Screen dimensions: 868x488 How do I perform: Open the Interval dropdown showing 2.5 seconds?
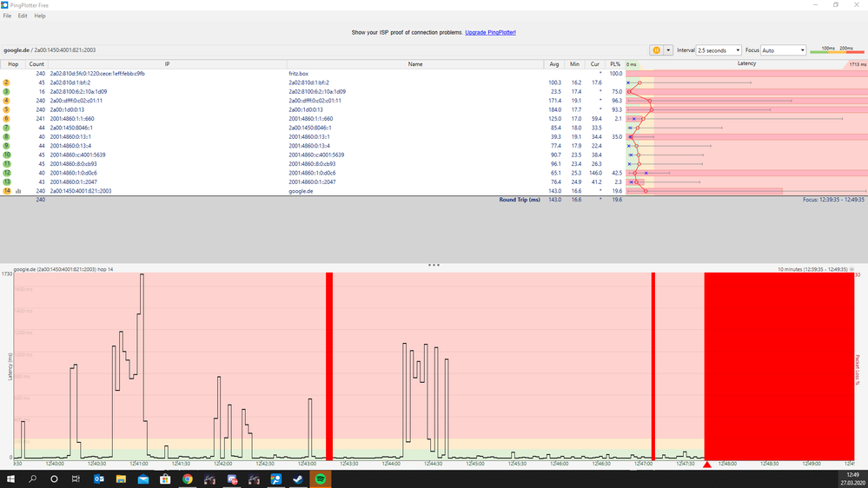point(719,50)
